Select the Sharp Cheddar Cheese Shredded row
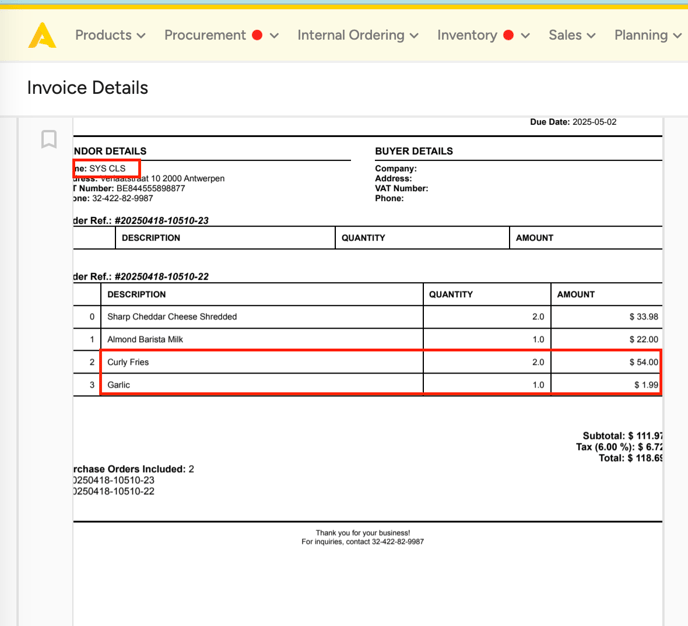This screenshot has width=688, height=626. (x=172, y=317)
